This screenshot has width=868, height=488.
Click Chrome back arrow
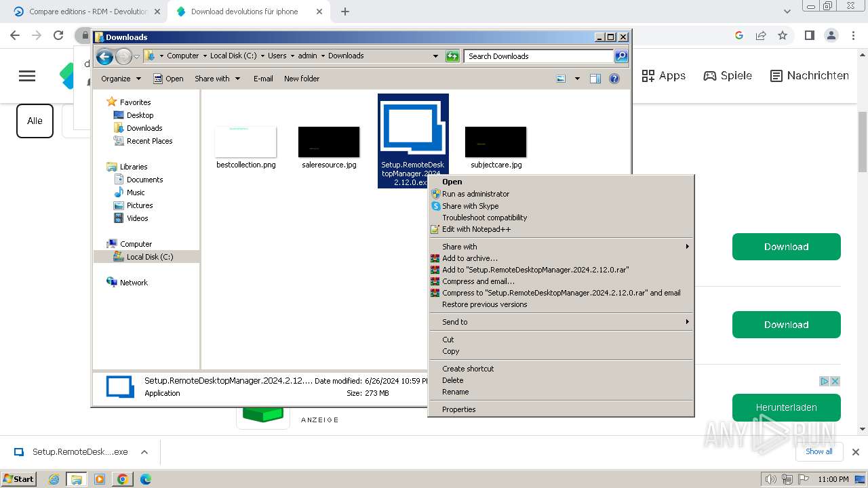click(x=15, y=35)
